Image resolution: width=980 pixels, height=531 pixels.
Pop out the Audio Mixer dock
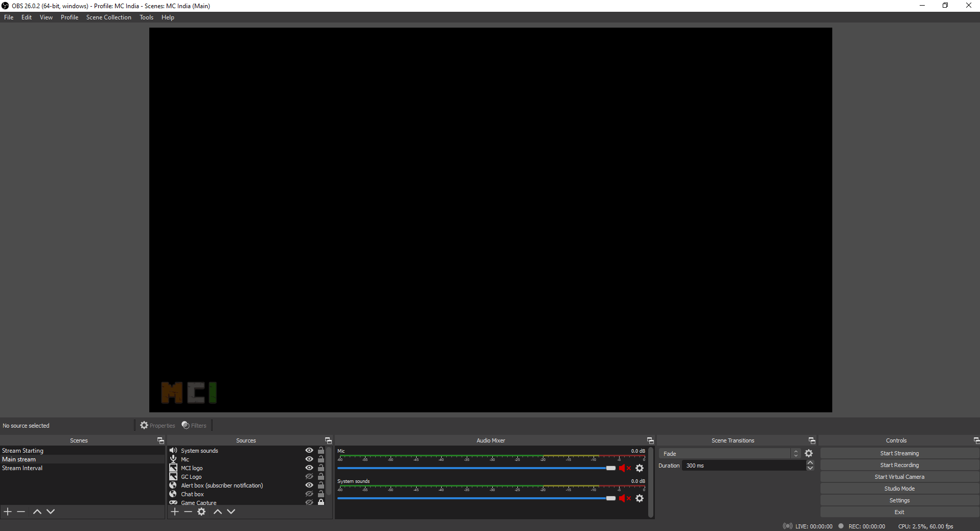(650, 440)
